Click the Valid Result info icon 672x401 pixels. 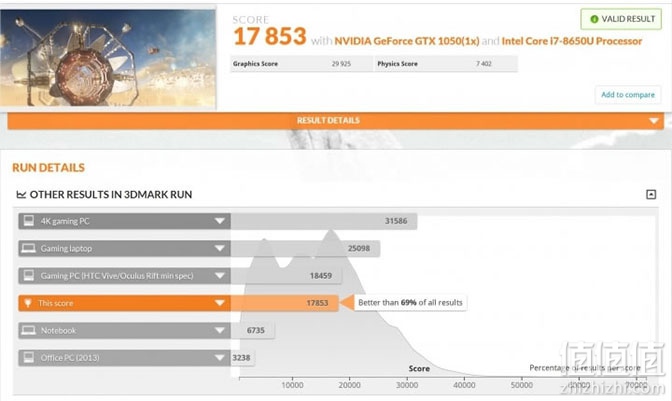coord(594,19)
